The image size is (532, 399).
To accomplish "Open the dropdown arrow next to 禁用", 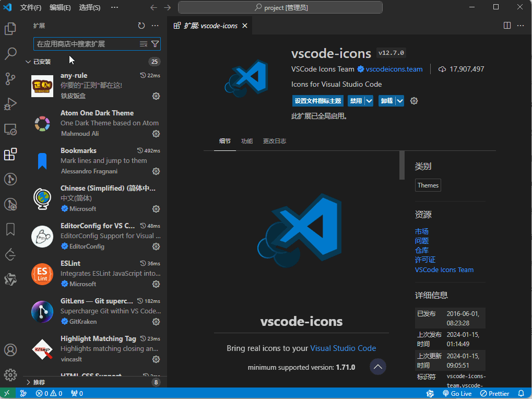I will tap(369, 101).
